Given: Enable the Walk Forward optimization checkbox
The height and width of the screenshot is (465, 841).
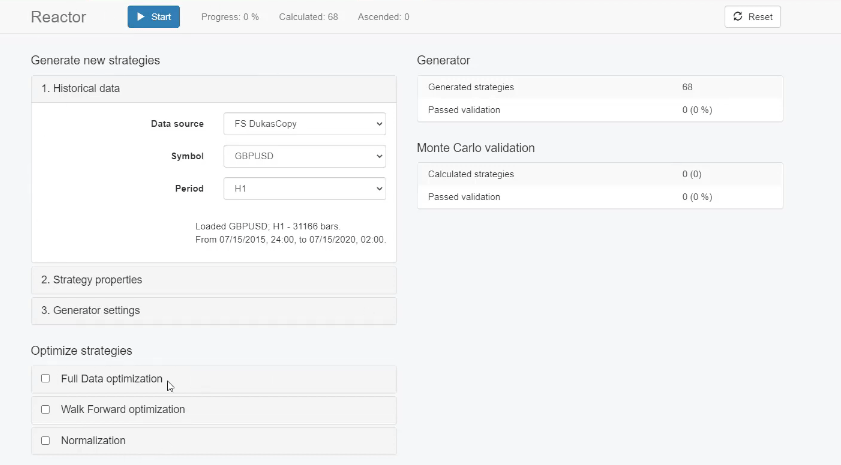Looking at the screenshot, I should [45, 410].
